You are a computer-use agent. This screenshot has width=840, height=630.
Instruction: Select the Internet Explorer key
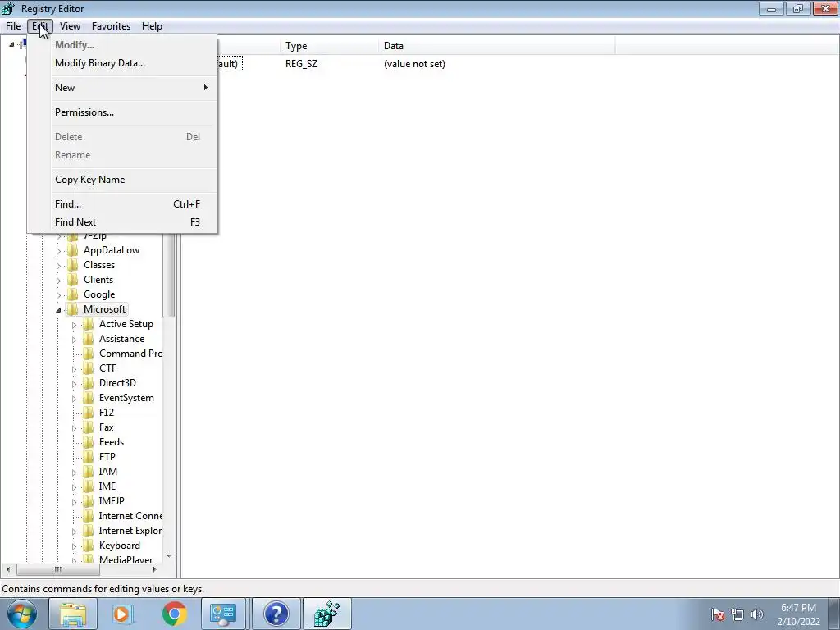pos(130,531)
